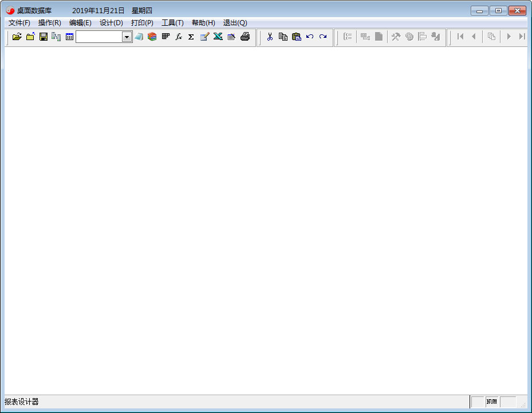Open the 打印(P) menu
This screenshot has height=413, width=532.
tap(142, 23)
